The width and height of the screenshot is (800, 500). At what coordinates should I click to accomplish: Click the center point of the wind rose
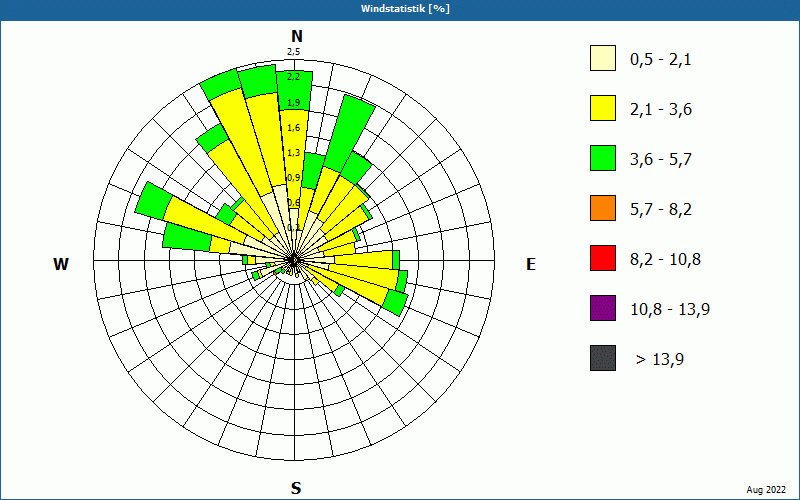point(294,260)
